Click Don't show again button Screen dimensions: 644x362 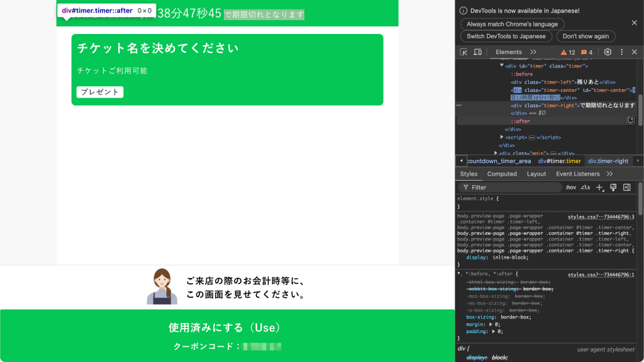pyautogui.click(x=586, y=37)
